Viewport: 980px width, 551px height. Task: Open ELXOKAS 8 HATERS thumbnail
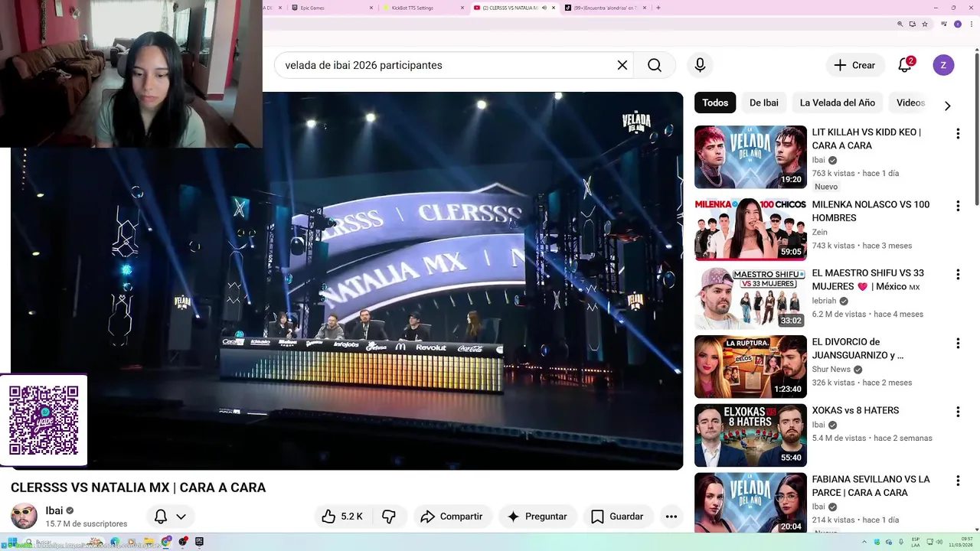(750, 435)
